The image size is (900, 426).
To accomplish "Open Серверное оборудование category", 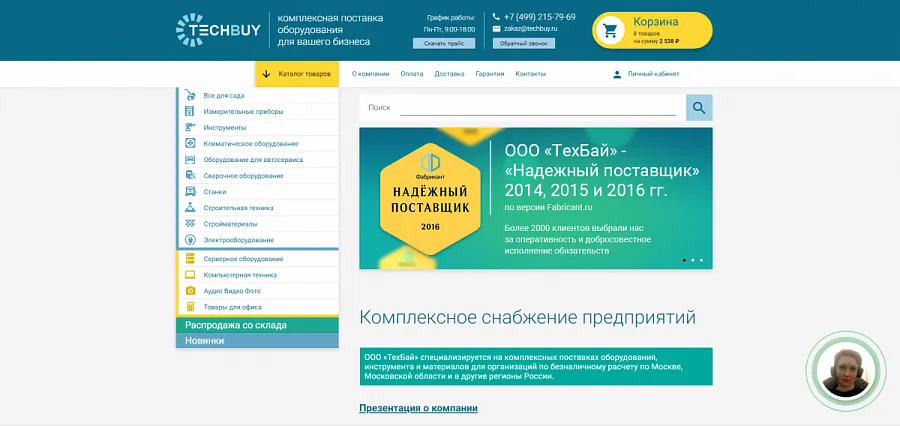I will tap(243, 260).
